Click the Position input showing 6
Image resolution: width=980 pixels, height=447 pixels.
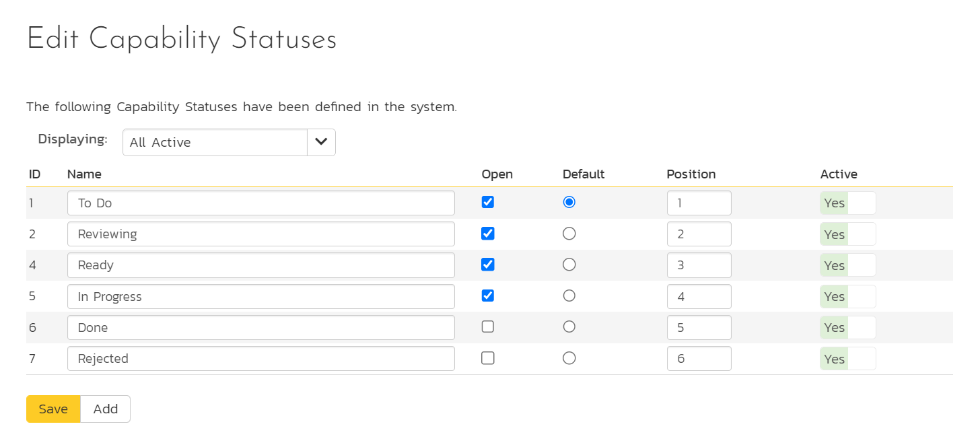coord(699,358)
